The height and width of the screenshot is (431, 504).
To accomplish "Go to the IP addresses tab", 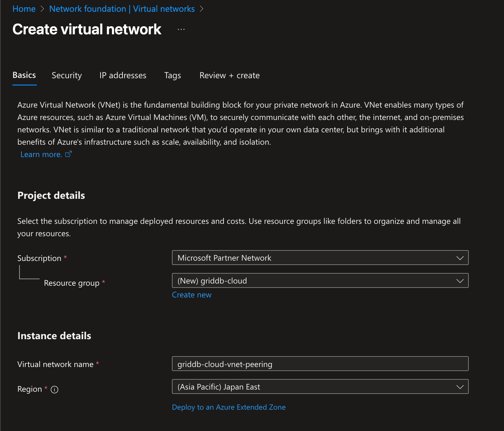I will tap(123, 75).
